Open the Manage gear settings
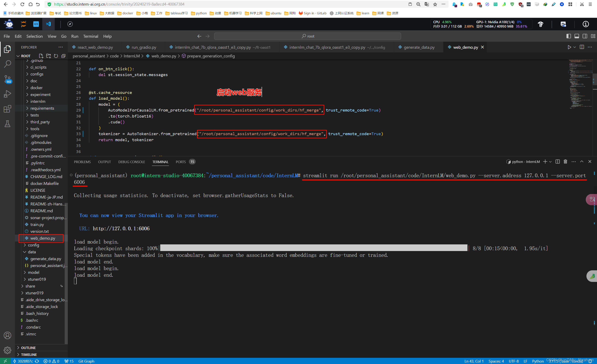597x364 pixels. coord(7,350)
